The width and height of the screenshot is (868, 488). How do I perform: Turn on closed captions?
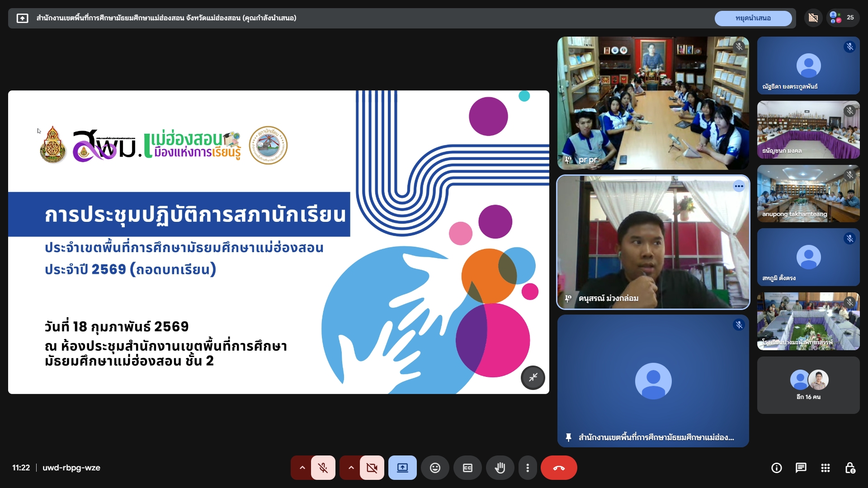click(467, 468)
